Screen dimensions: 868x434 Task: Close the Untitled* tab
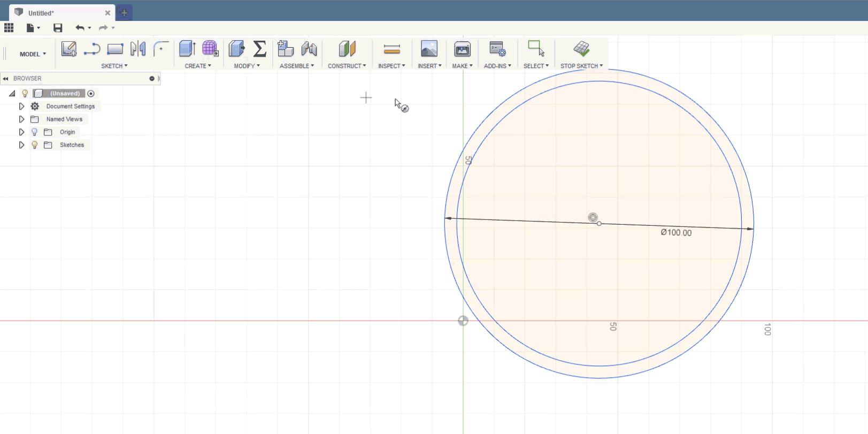click(x=107, y=13)
